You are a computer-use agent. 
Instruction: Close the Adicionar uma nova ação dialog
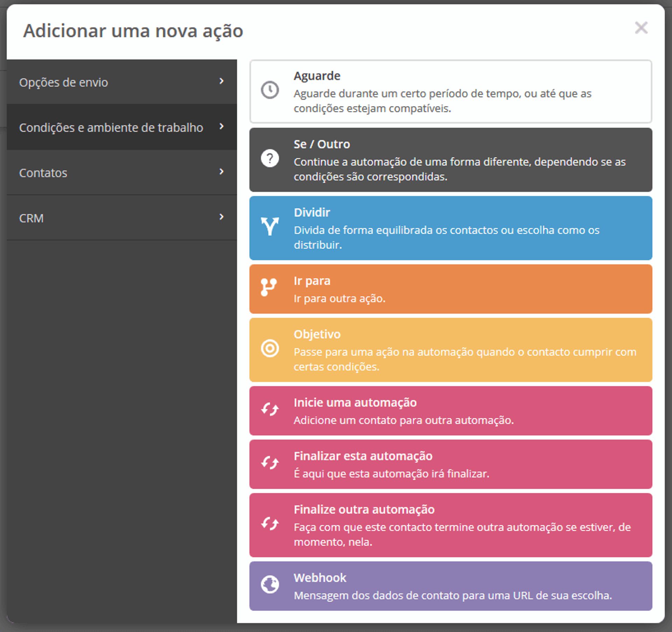(x=641, y=28)
